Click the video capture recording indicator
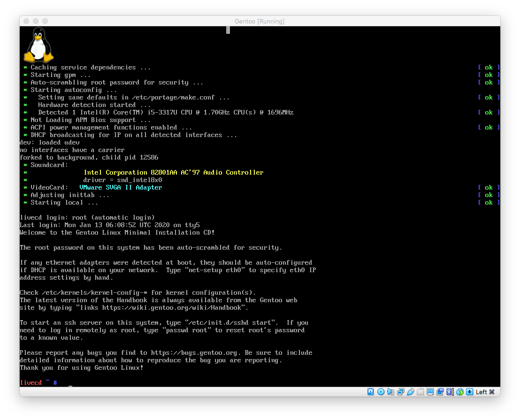 click(x=440, y=392)
